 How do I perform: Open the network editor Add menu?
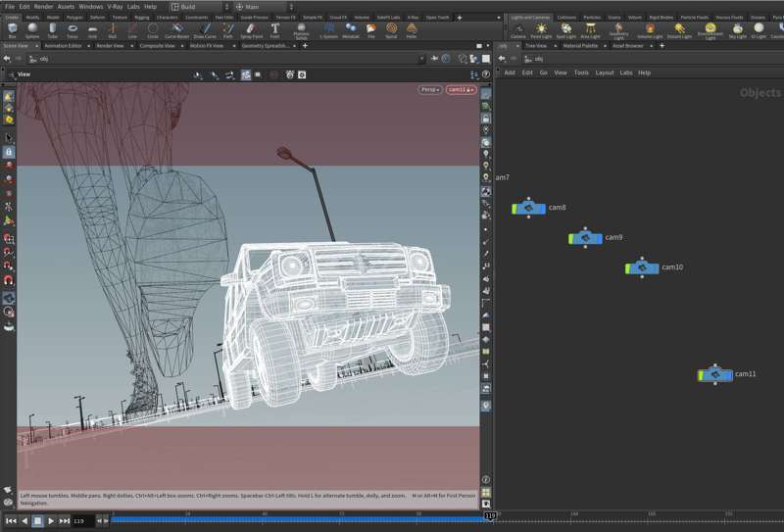click(510, 73)
